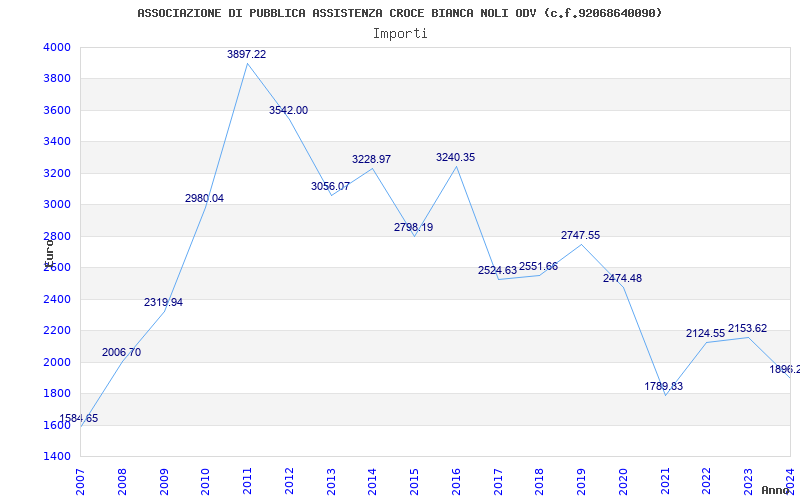The width and height of the screenshot is (800, 500).
Task: Click the peak value 3897.22
Action: [x=246, y=55]
